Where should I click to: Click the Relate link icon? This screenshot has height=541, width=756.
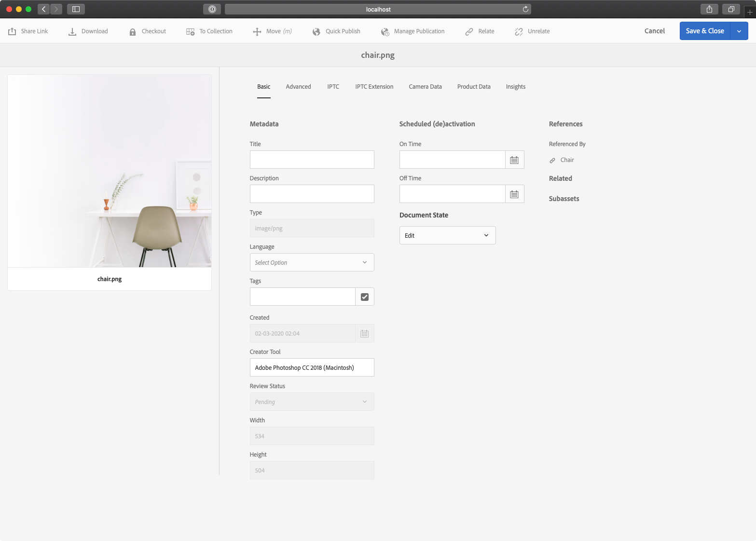(x=469, y=32)
